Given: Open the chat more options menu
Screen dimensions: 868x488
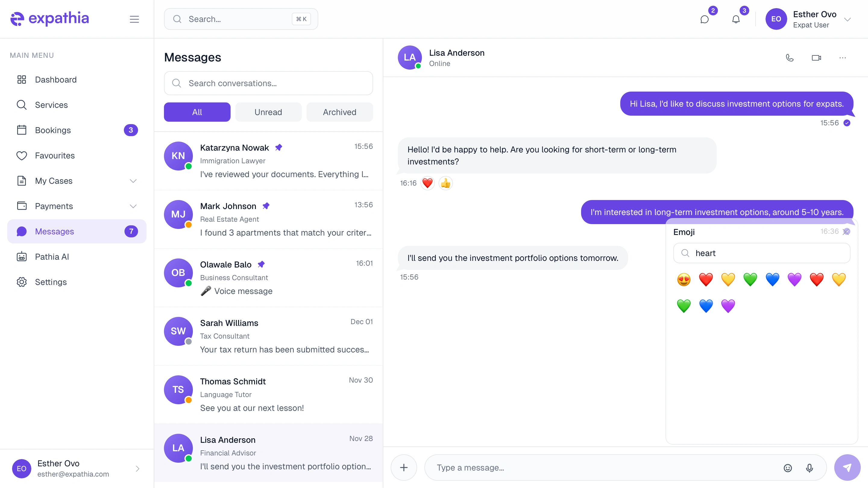Looking at the screenshot, I should tap(842, 58).
